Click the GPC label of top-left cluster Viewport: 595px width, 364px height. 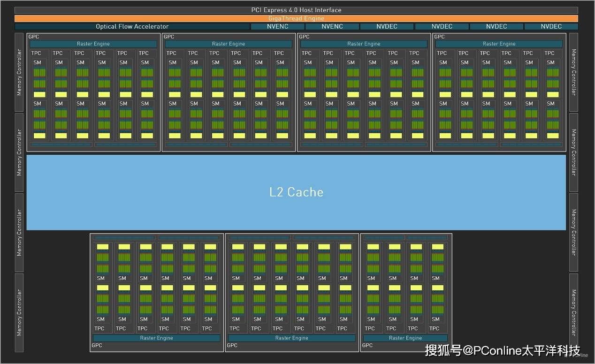pyautogui.click(x=33, y=37)
